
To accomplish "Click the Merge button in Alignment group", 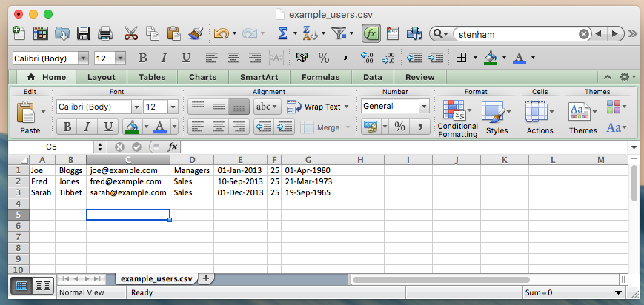I will (327, 127).
